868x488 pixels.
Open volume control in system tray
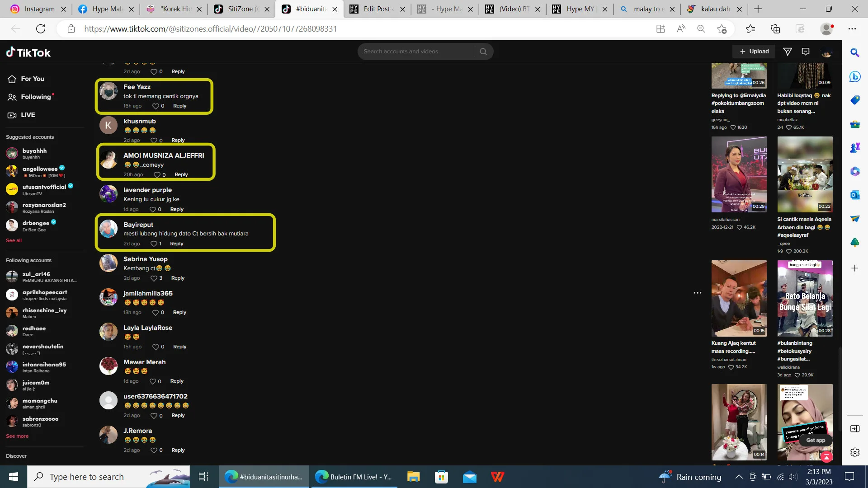tap(793, 477)
